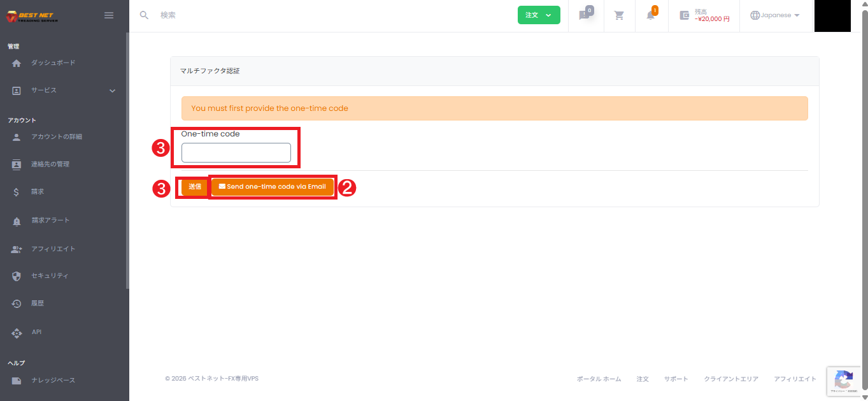
Task: Click the search magnifier icon
Action: click(x=145, y=15)
